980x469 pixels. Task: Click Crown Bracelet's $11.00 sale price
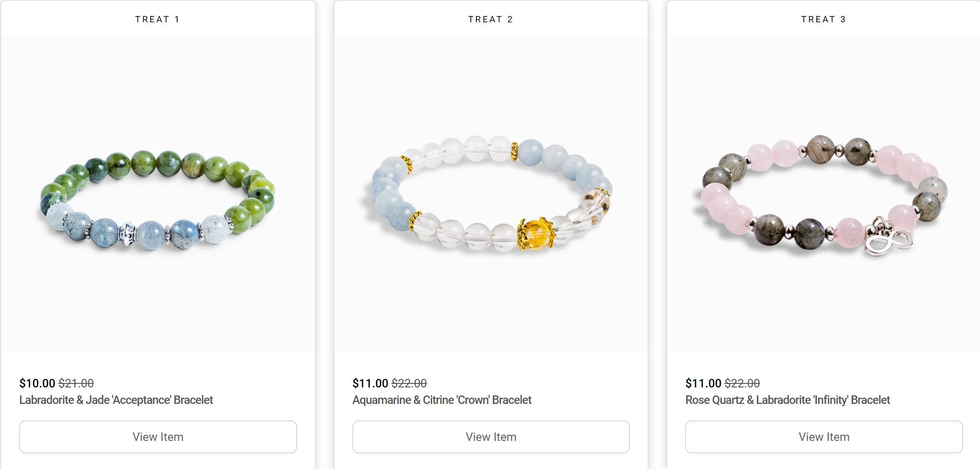(370, 383)
